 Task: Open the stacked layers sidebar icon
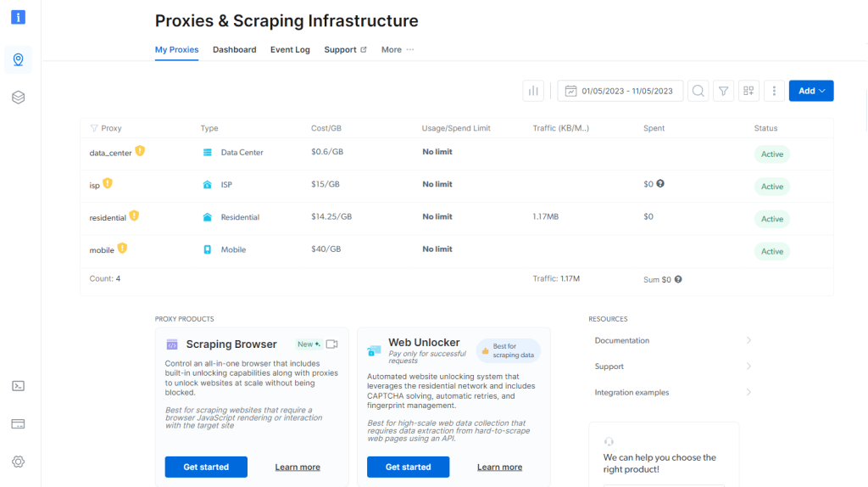coord(19,98)
